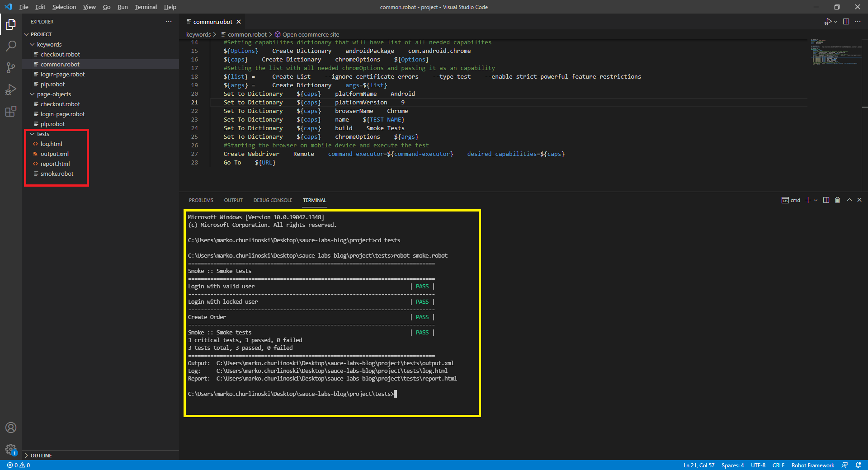Change indentation via Spaces: 4
Viewport: 868px width, 470px height.
coord(732,465)
